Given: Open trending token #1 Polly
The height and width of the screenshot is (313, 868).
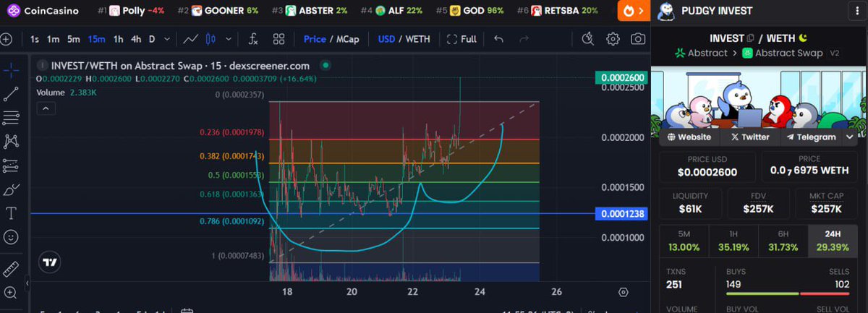Looking at the screenshot, I should 130,11.
